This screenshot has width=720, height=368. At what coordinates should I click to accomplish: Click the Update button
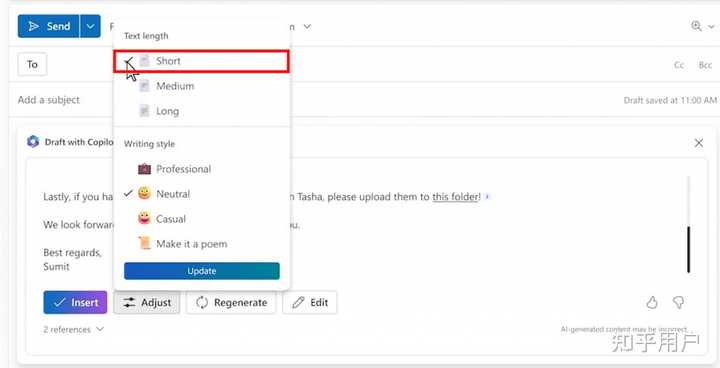202,271
